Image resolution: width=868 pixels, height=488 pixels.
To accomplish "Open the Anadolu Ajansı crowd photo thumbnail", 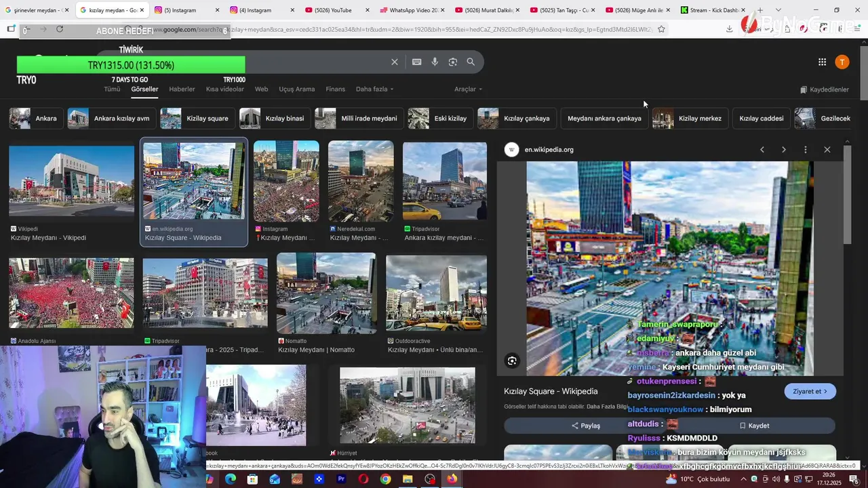I will click(71, 293).
